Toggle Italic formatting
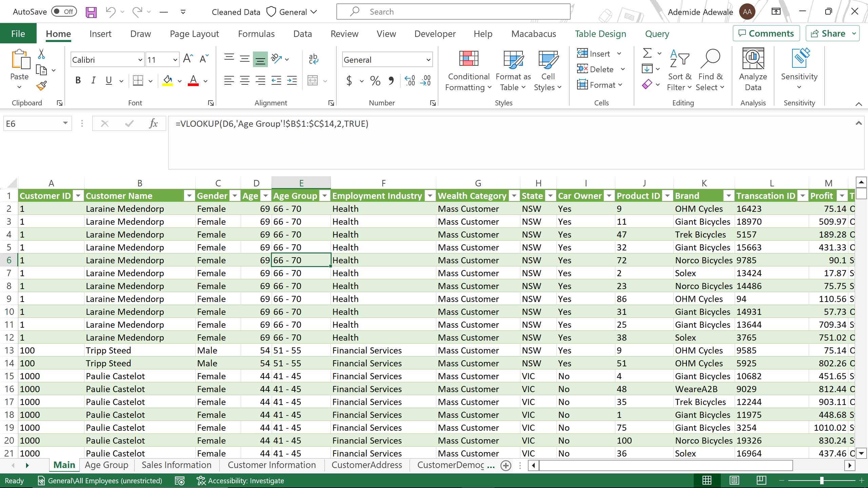The height and width of the screenshot is (488, 868). coord(93,81)
